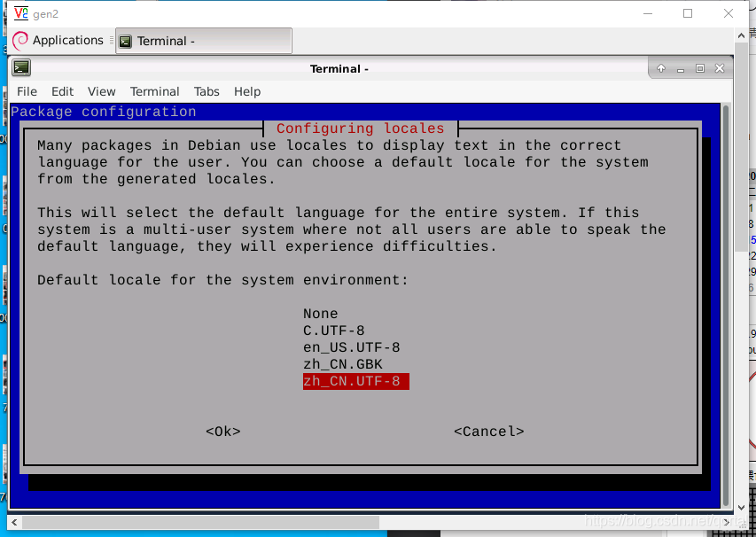Viewport: 756px width, 537px height.
Task: Select the highlighted zh_CN.UTF-8 locale
Action: click(355, 381)
